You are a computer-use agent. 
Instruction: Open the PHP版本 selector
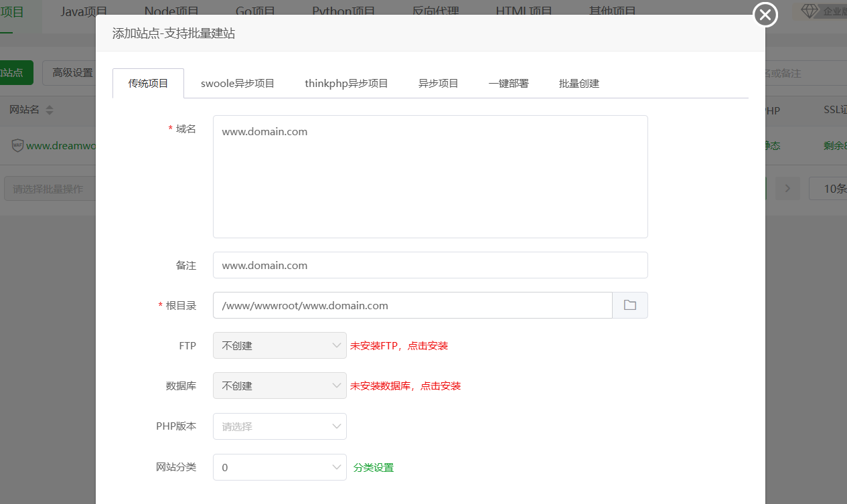[x=279, y=426]
